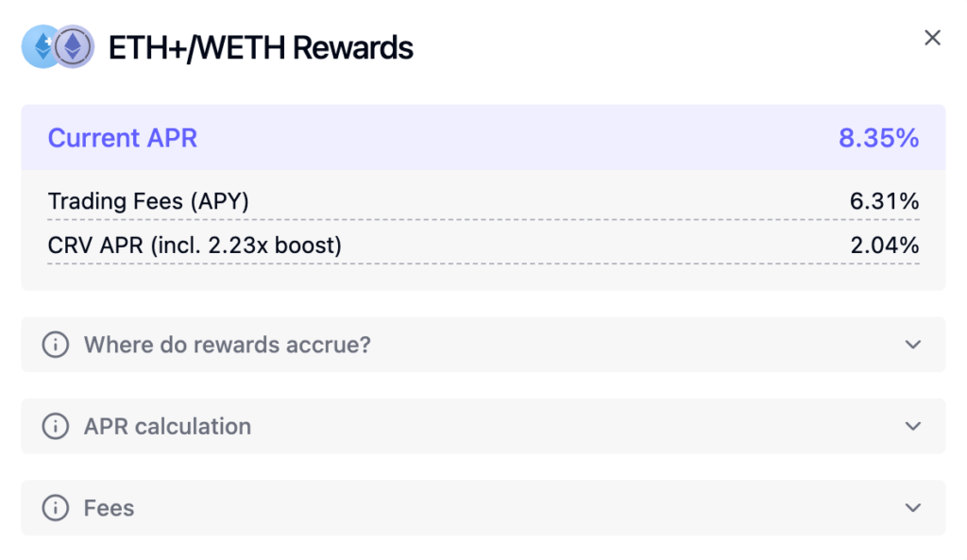Click info icon beside APR calculation

pyautogui.click(x=56, y=426)
